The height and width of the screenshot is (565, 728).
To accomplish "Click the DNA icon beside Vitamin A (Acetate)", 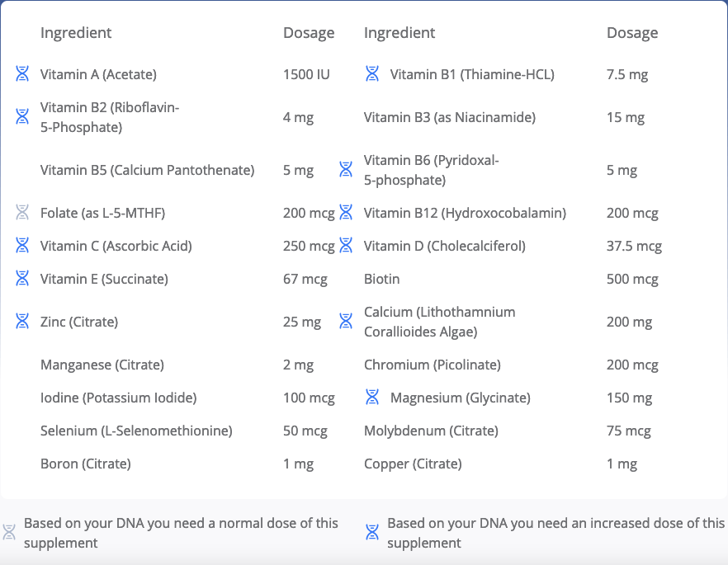I will point(22,74).
